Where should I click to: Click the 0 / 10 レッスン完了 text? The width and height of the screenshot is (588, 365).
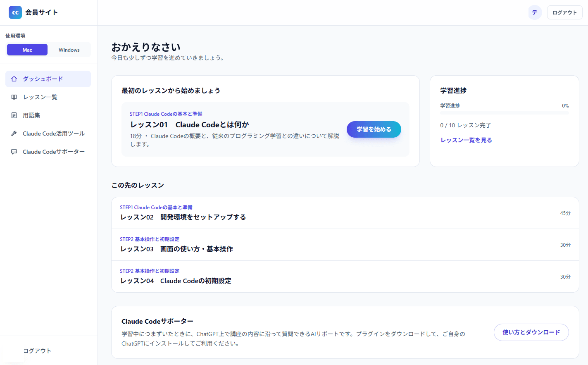pos(465,125)
